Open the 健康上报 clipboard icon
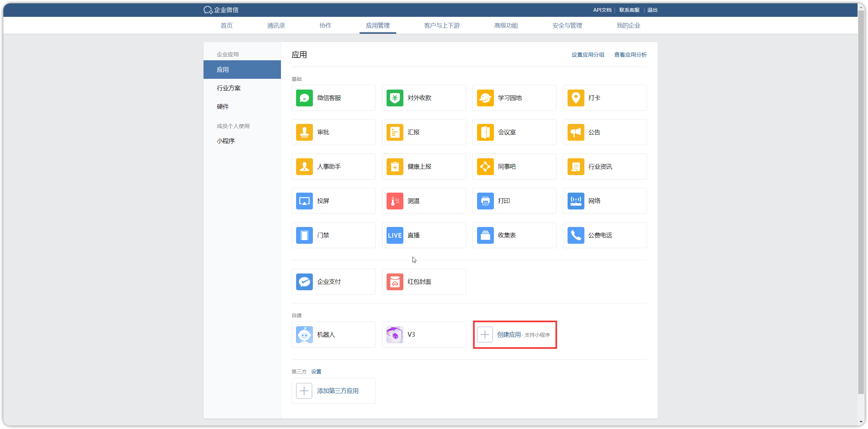This screenshot has width=868, height=429. pos(395,167)
